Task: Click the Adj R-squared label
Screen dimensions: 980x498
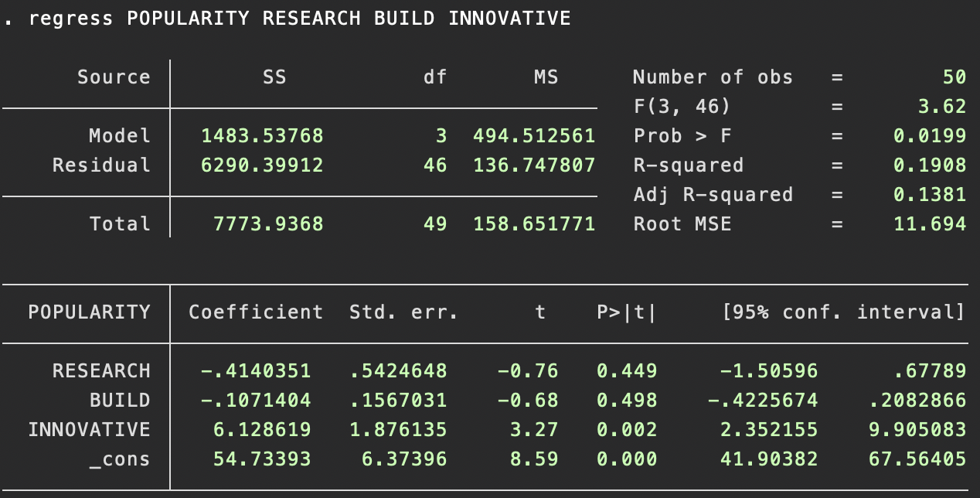Action: coord(713,195)
